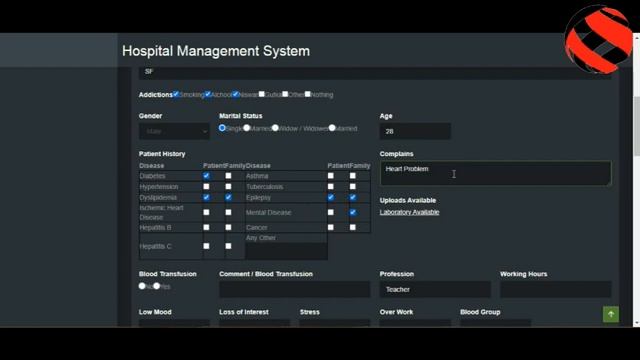640x360 pixels.
Task: Check Ischemic Heart Disease Family checkbox
Action: pos(229,212)
